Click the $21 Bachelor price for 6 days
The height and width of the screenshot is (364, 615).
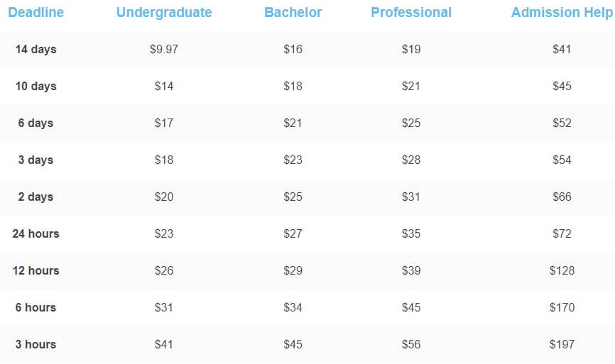click(293, 123)
